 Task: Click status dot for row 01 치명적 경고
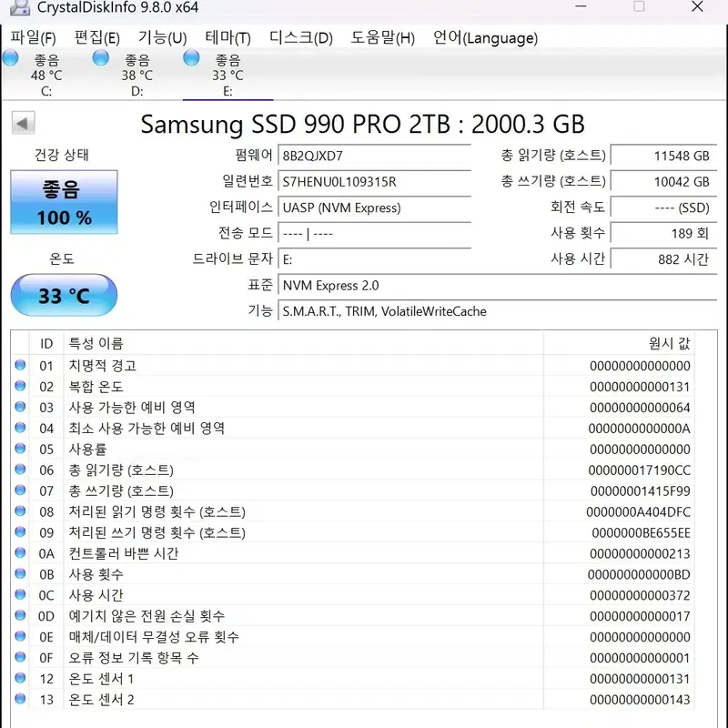click(20, 365)
